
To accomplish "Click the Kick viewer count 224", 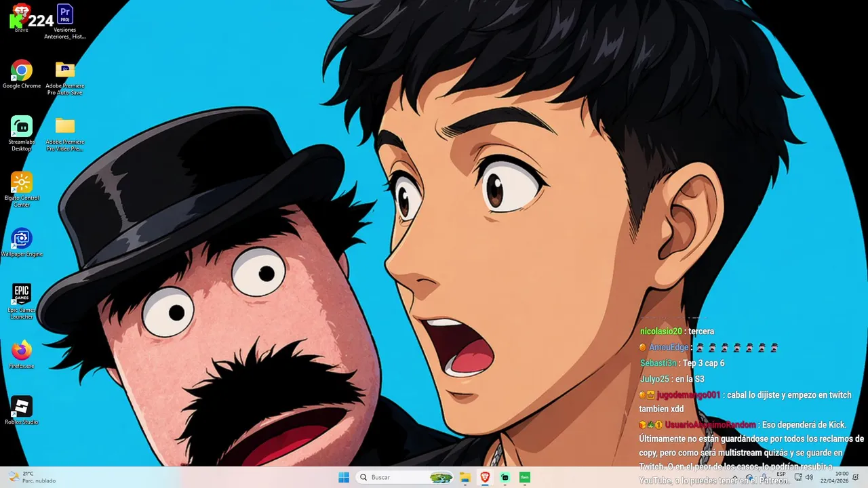I will tap(41, 21).
